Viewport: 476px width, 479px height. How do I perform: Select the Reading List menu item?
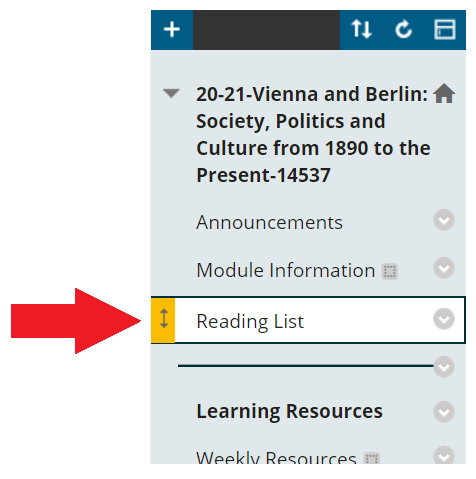[250, 322]
